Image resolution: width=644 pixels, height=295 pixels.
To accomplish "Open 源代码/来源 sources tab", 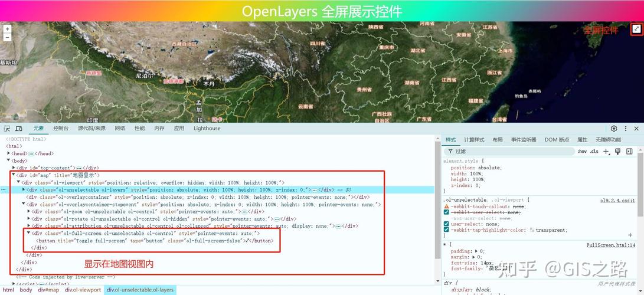I will click(91, 129).
